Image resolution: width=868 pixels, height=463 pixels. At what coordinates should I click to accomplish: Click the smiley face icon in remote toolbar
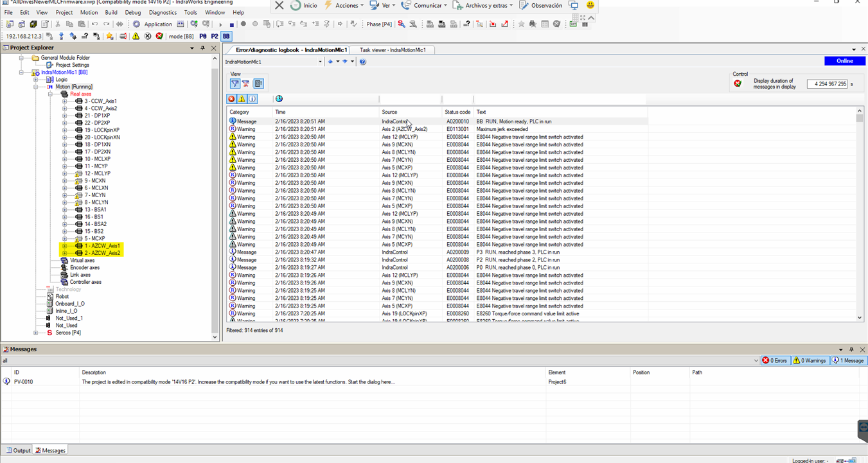pyautogui.click(x=590, y=5)
